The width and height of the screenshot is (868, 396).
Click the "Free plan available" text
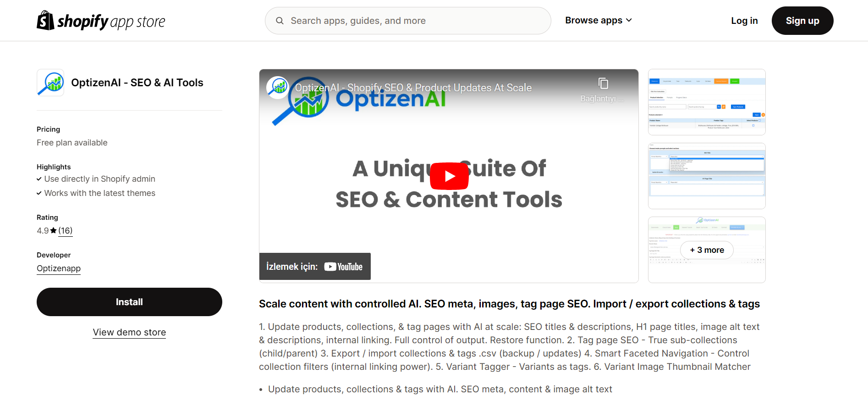coord(72,143)
